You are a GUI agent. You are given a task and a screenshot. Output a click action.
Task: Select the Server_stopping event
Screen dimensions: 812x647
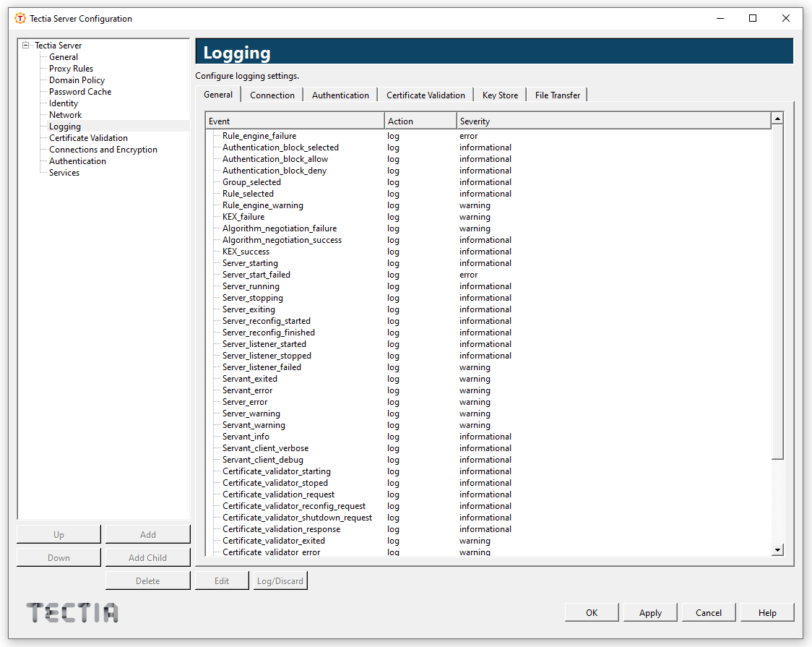(x=253, y=298)
